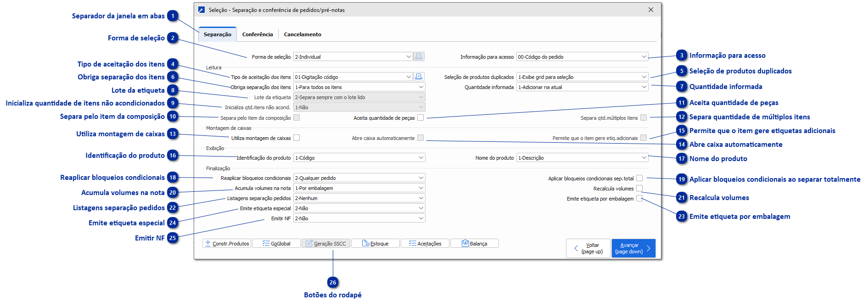Viewport: 868px width, 307px height.
Task: Expand the Informação para acesso dropdown
Action: tap(644, 57)
